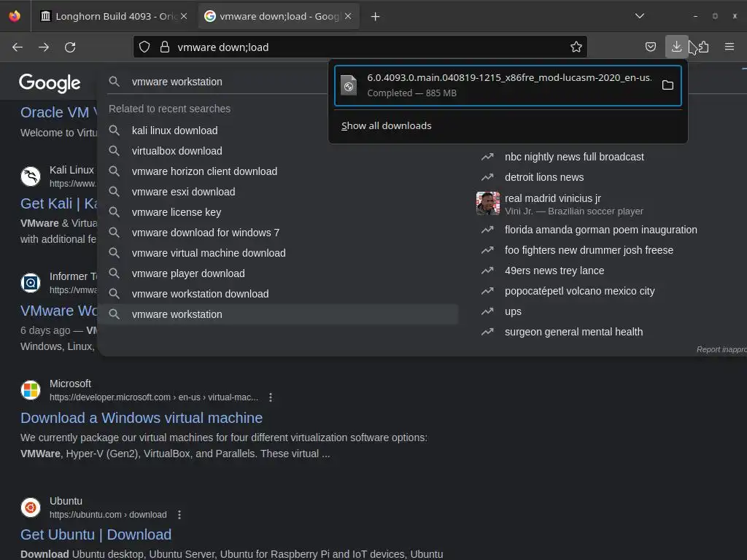Image resolution: width=747 pixels, height=560 pixels.
Task: Click trending foo fighters new drummer josh freese
Action: coord(589,250)
